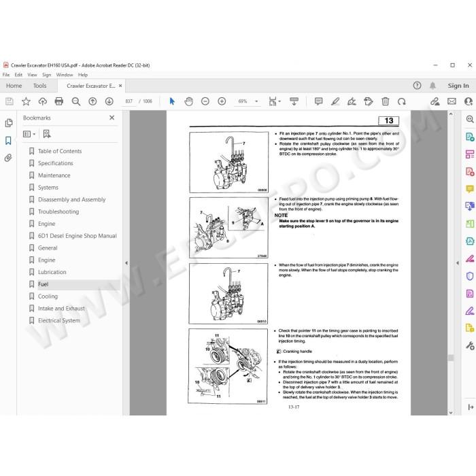
Task: Open the Comment tool in the right pane
Action: coord(470,189)
